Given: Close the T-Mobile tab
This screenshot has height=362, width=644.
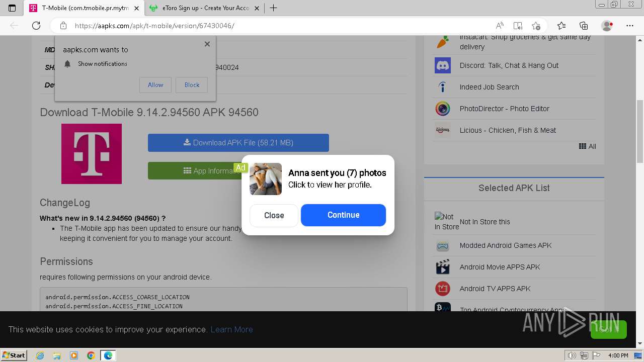Looking at the screenshot, I should point(136,8).
